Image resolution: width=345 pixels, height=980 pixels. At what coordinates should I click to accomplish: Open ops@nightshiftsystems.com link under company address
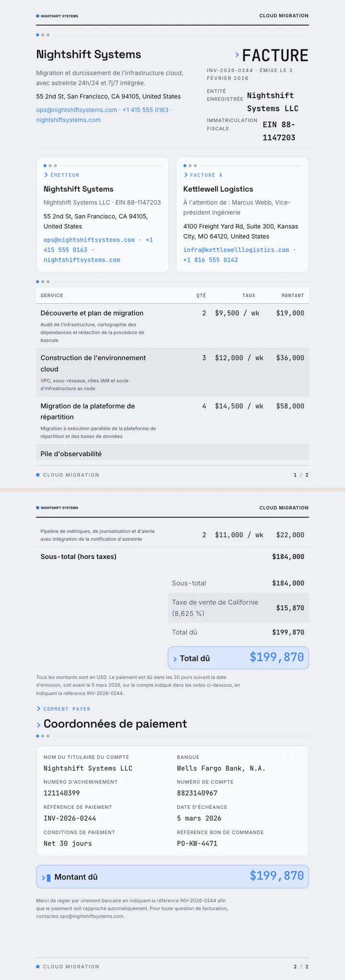77,110
